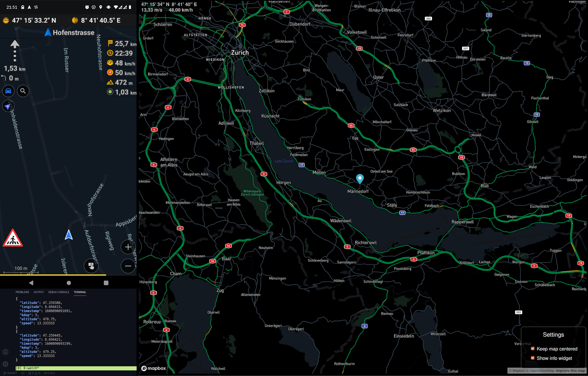Click the yellow route progress bar

[x=53, y=275]
